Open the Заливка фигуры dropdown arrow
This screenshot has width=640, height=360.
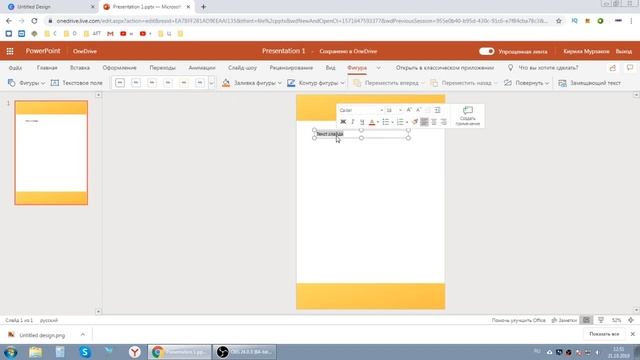(x=280, y=83)
